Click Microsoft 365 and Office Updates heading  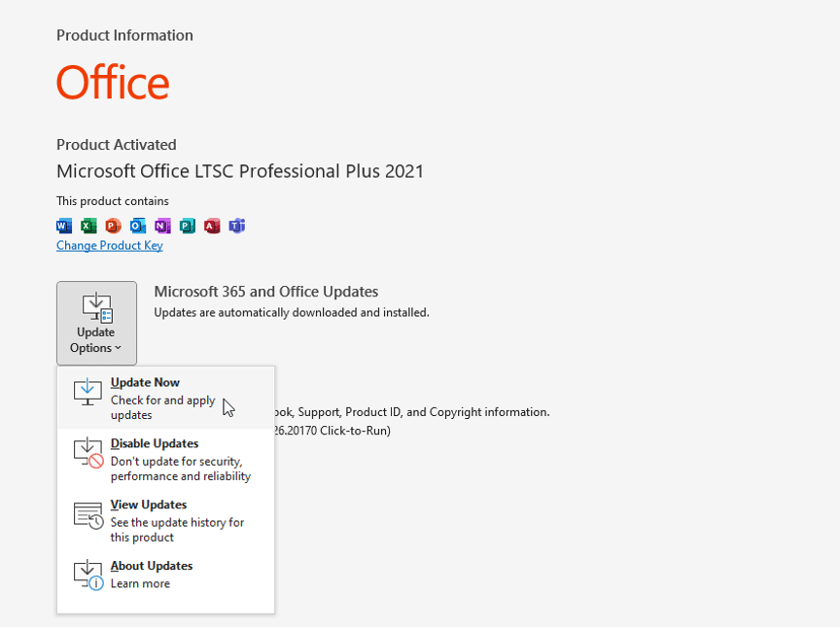[x=266, y=292]
